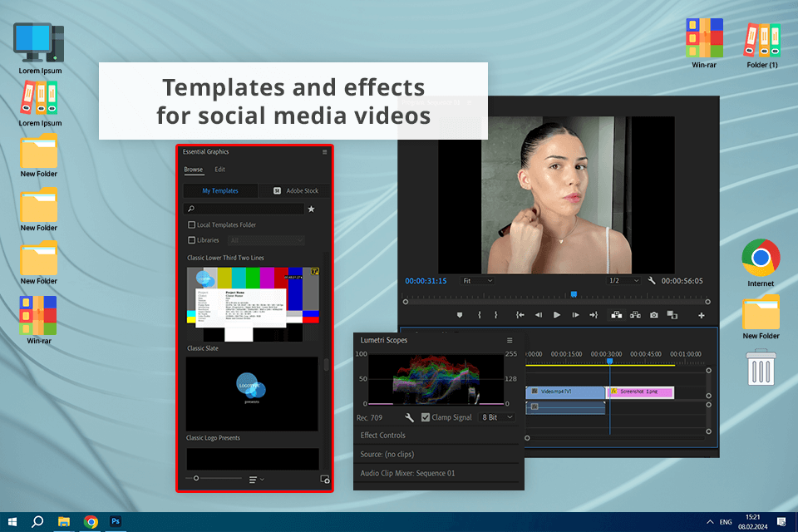Click the fx badge on Video.mp4 clip
This screenshot has height=532, width=798.
534,392
